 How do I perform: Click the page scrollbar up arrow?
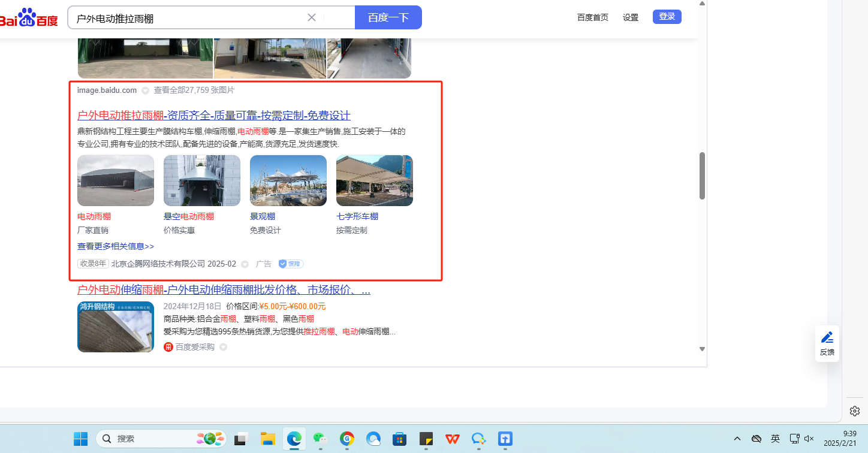(x=703, y=4)
